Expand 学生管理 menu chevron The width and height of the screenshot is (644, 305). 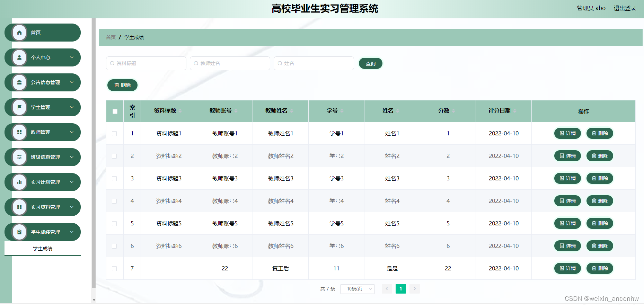72,107
